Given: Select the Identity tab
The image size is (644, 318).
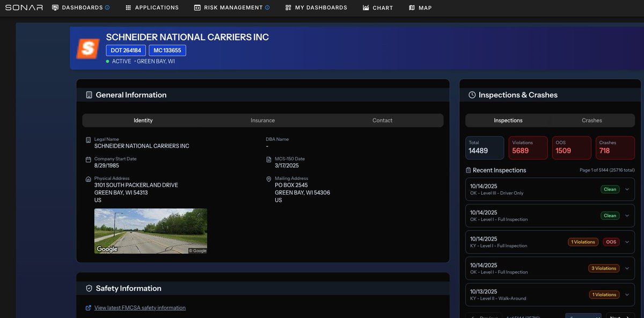Looking at the screenshot, I should click(x=143, y=120).
